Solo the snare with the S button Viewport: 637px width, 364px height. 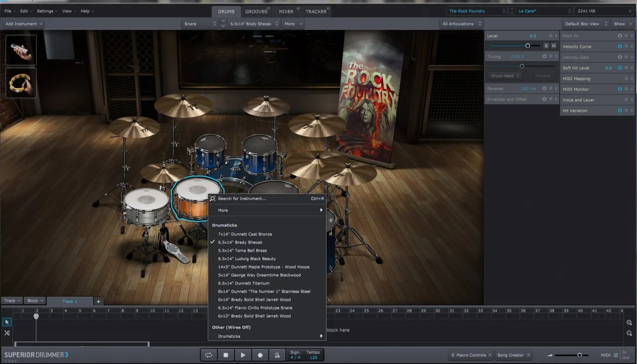click(x=546, y=46)
